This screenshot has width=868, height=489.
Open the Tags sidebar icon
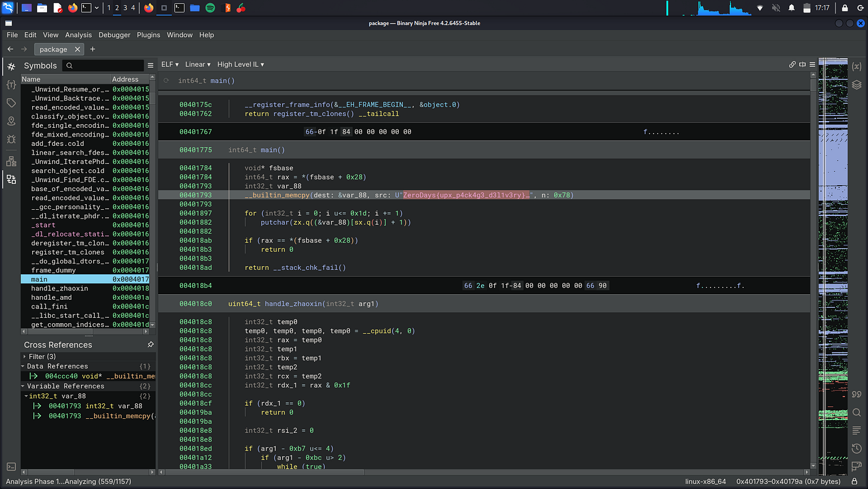tap(11, 102)
